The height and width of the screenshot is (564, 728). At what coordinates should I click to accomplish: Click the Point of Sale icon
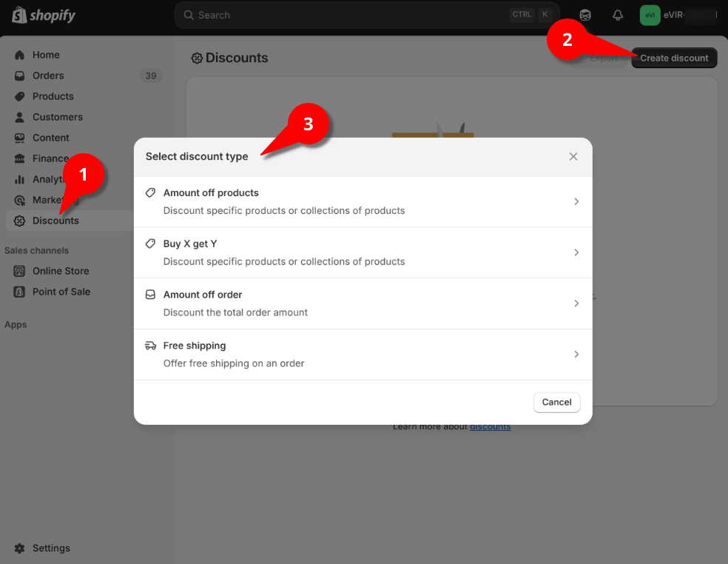pos(19,292)
